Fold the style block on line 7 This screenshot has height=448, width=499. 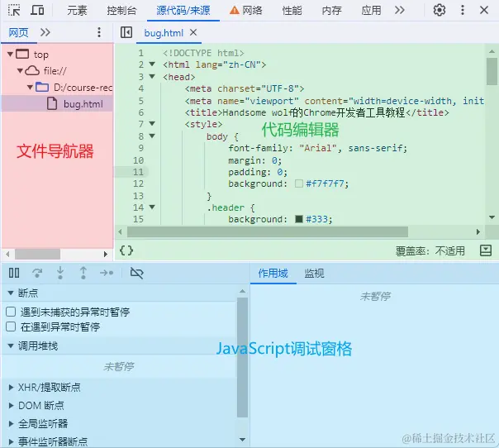click(152, 123)
